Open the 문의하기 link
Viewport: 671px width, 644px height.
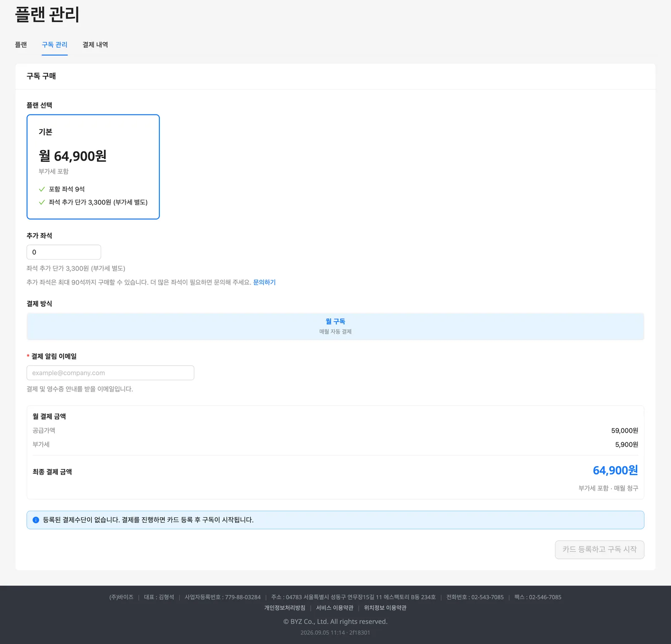click(264, 282)
